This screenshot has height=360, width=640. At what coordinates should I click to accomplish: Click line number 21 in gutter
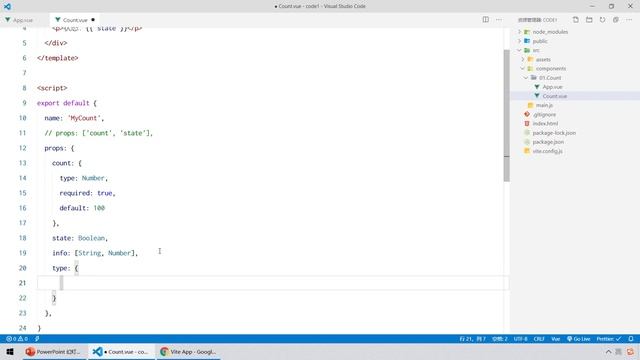(22, 283)
